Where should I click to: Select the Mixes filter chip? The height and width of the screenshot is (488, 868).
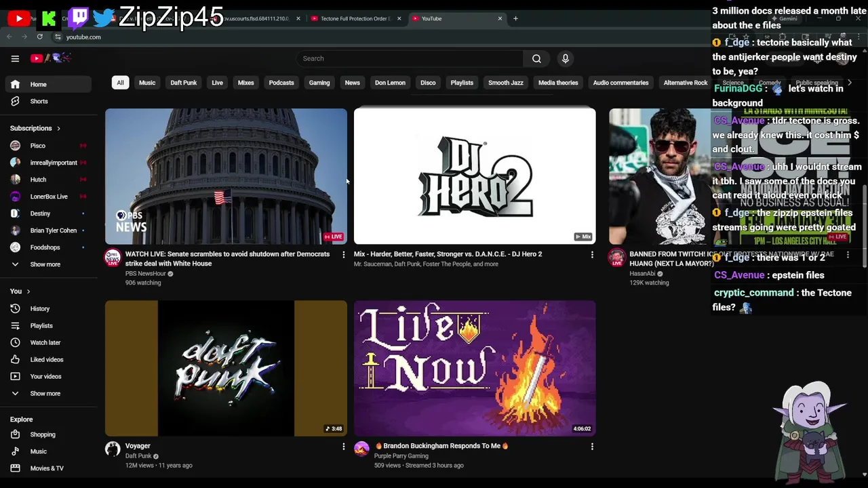(245, 83)
